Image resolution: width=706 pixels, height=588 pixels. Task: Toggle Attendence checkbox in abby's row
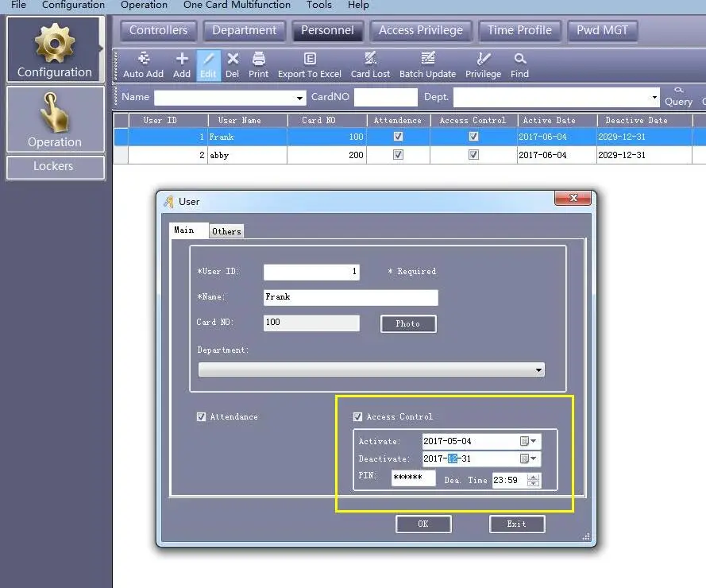coord(398,154)
